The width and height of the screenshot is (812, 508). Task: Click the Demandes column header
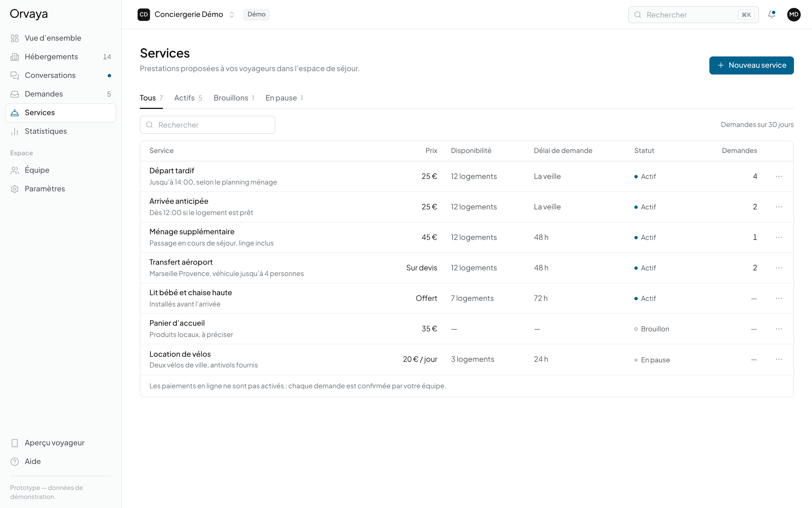739,150
